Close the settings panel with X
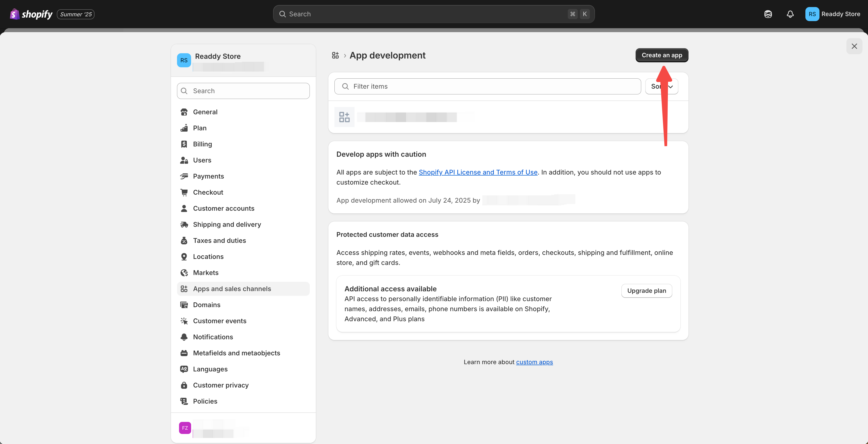Image resolution: width=868 pixels, height=444 pixels. click(854, 46)
